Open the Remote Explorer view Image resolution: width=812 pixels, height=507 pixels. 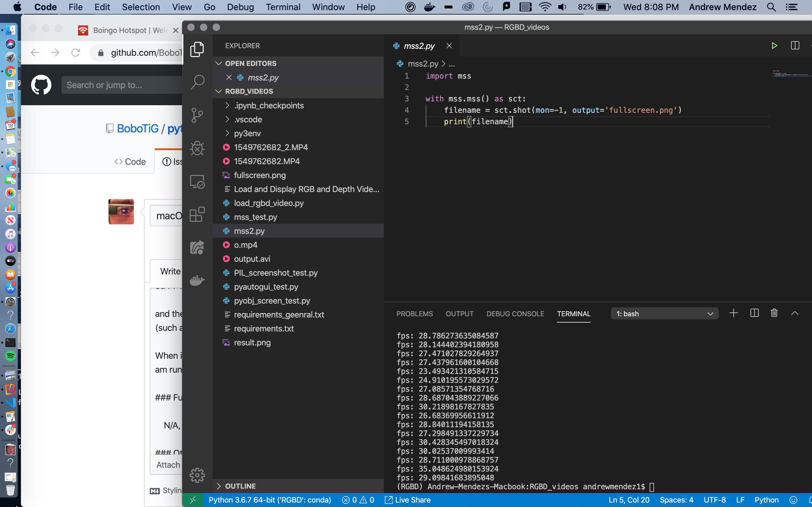point(197,182)
